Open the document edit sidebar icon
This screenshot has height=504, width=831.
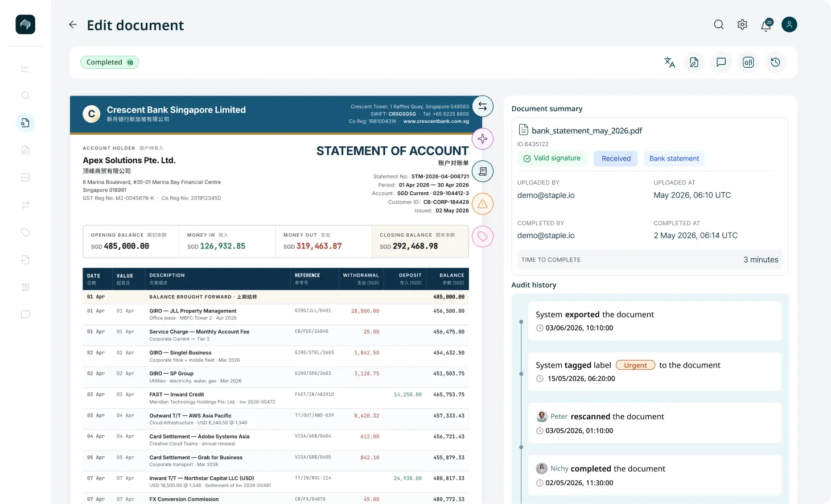click(x=25, y=150)
